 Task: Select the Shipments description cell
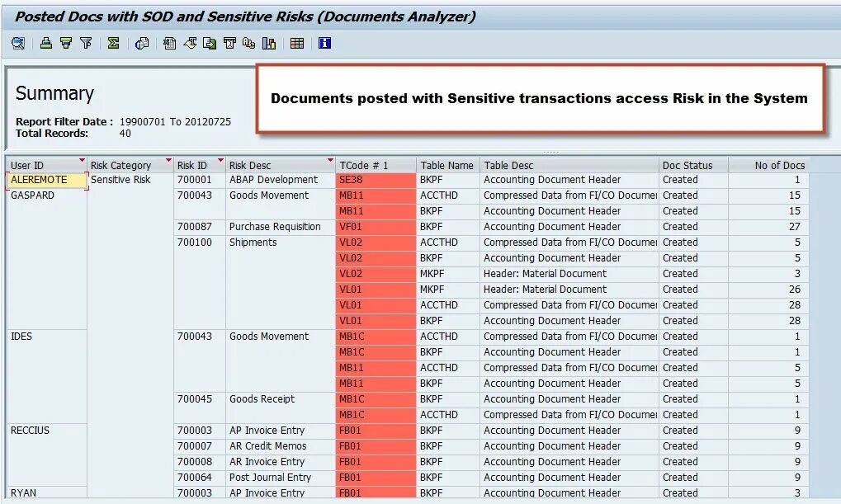tap(280, 281)
